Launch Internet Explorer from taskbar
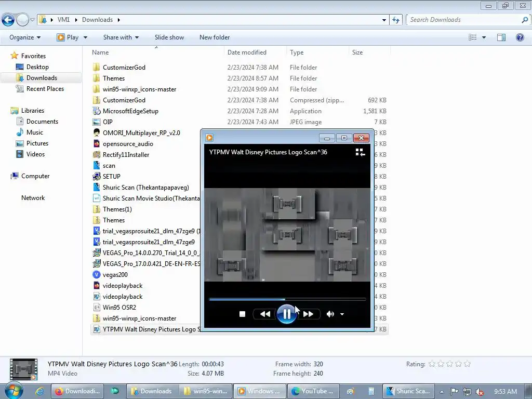Screen dimensions: 532x399 click(39, 391)
